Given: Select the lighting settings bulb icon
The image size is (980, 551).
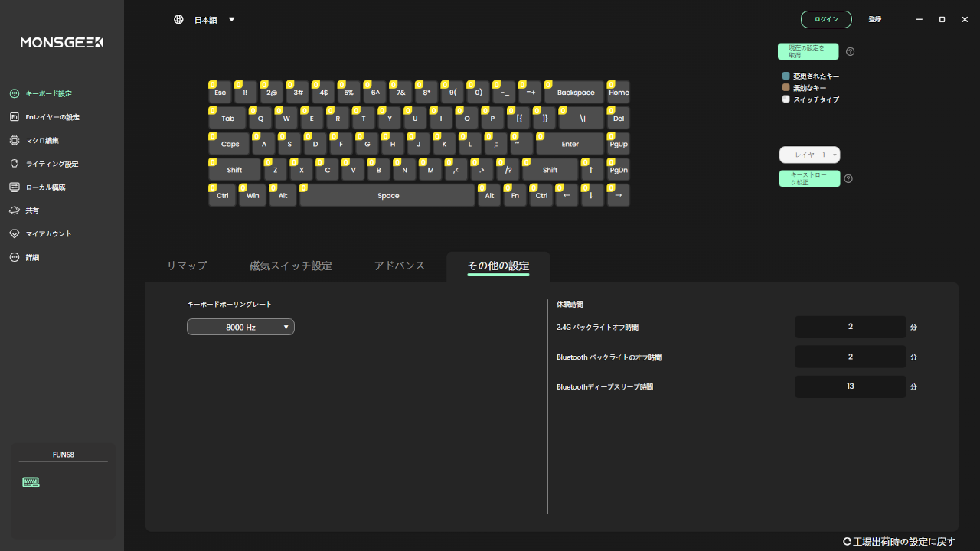Looking at the screenshot, I should [x=14, y=164].
